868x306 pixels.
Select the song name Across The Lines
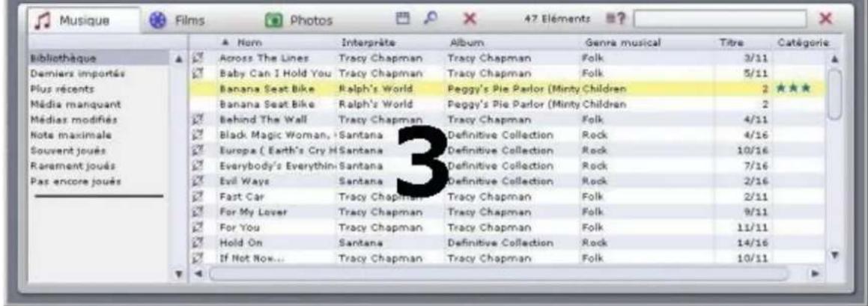[264, 58]
